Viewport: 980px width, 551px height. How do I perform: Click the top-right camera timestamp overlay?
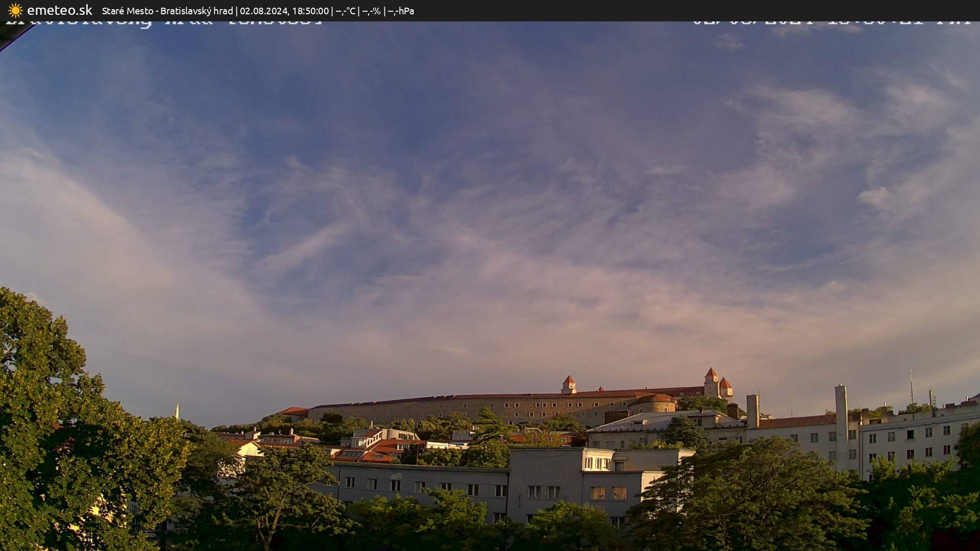click(827, 20)
